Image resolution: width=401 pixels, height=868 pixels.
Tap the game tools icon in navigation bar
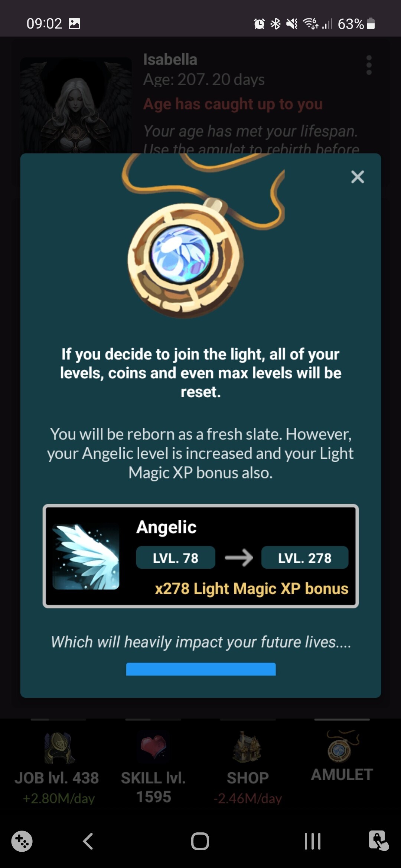pos(22,841)
